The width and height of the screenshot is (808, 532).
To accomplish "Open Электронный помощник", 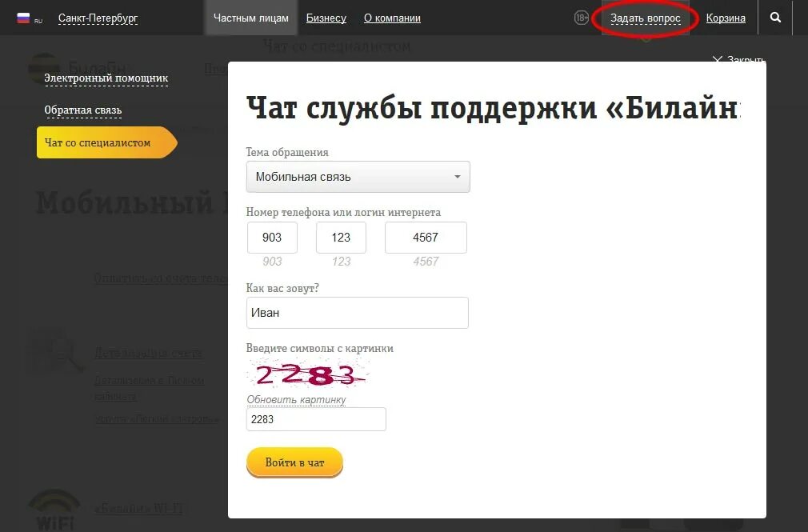I will [106, 78].
